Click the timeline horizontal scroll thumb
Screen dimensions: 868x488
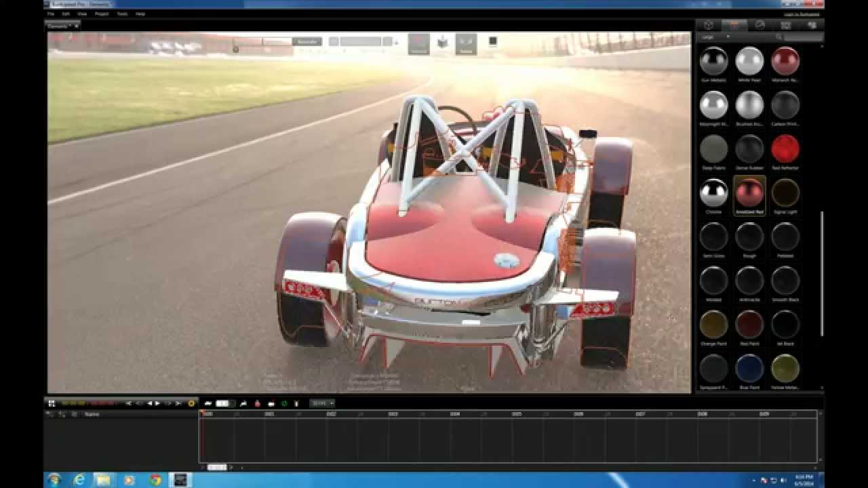point(217,467)
